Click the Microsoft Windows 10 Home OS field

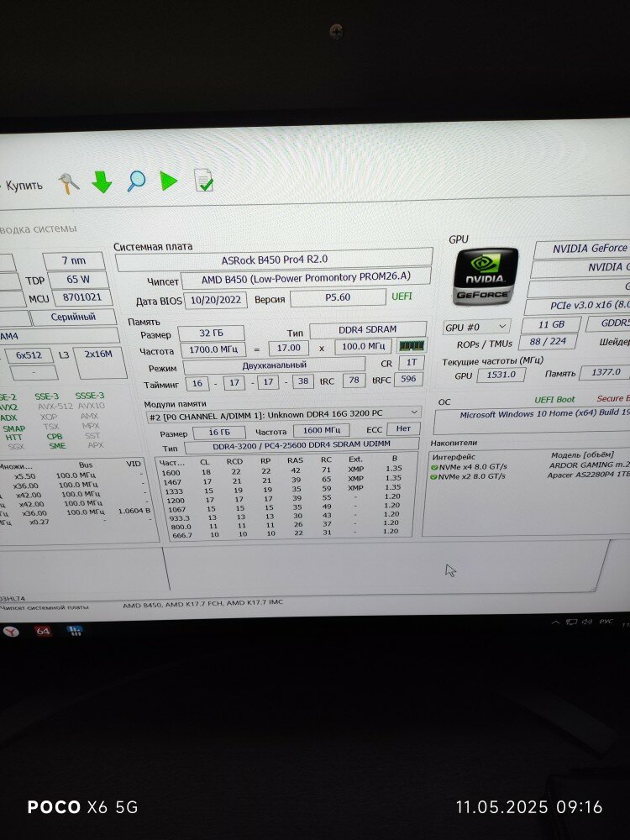pyautogui.click(x=533, y=422)
